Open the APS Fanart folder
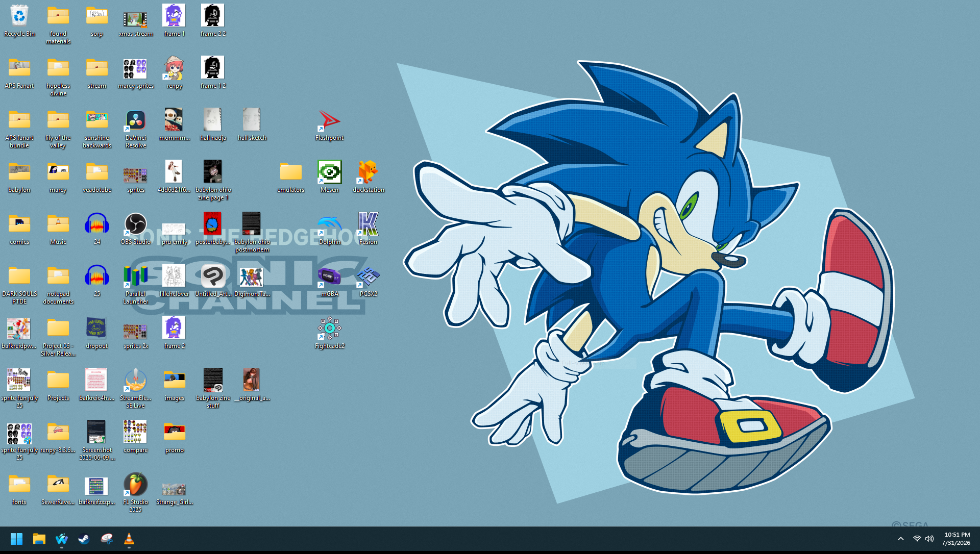 (19, 72)
